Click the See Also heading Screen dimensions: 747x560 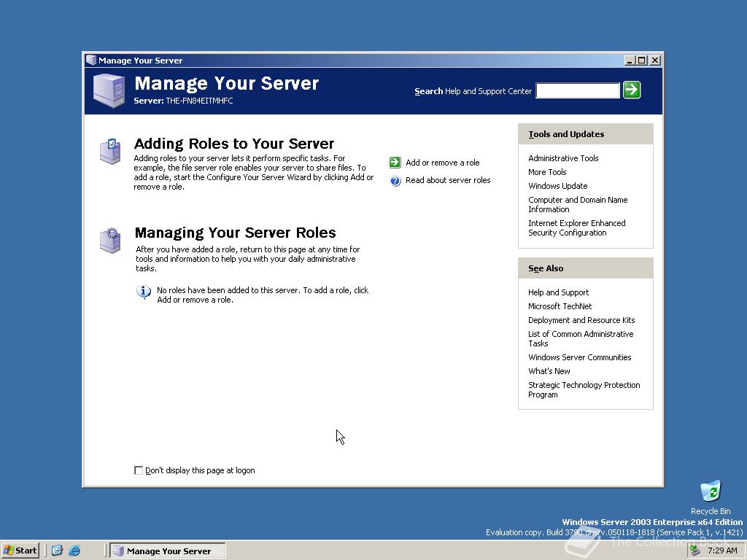[x=546, y=268]
